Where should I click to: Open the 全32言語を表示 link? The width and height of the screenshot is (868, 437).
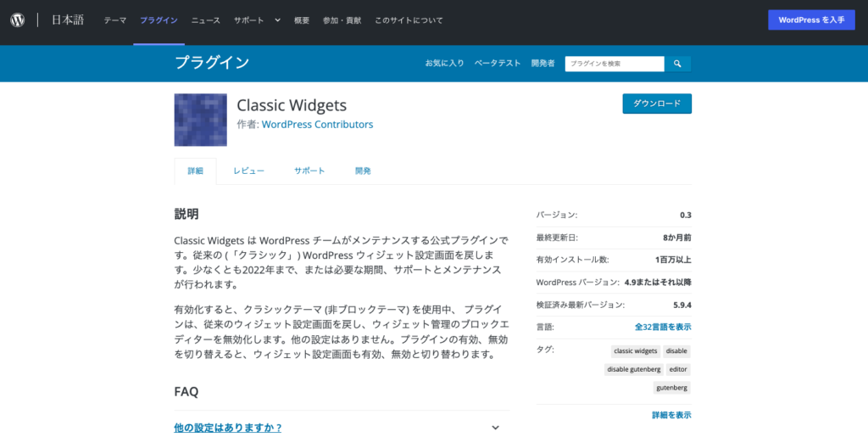(x=663, y=327)
